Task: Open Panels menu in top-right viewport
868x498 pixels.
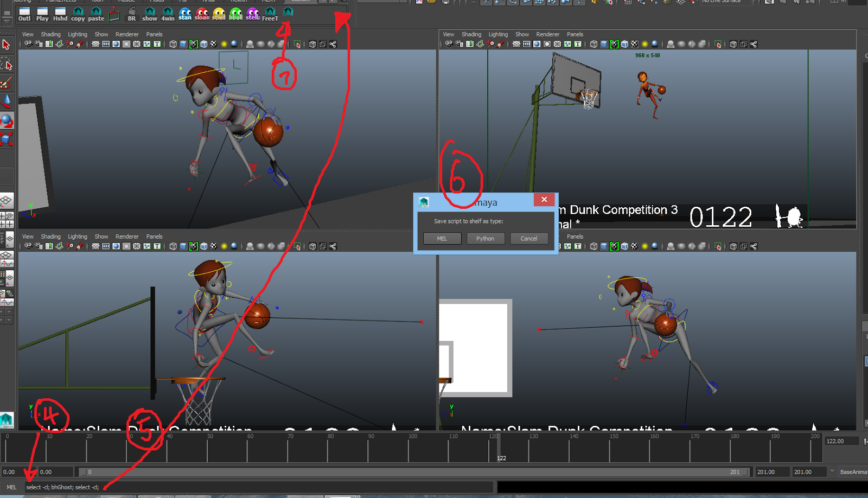Action: 575,34
